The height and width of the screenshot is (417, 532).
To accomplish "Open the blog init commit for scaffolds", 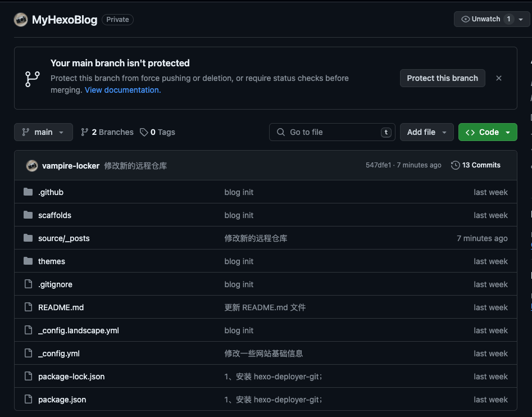I will 239,215.
